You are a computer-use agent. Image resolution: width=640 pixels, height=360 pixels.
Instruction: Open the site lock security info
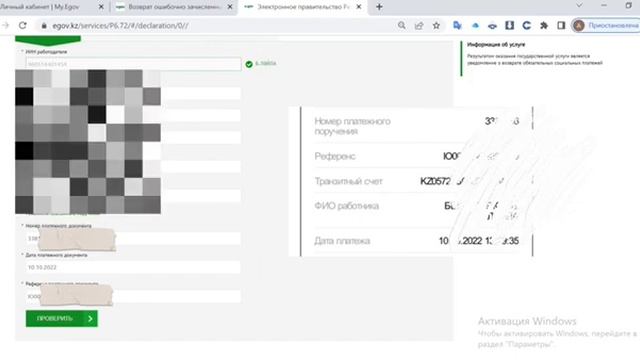tap(44, 25)
